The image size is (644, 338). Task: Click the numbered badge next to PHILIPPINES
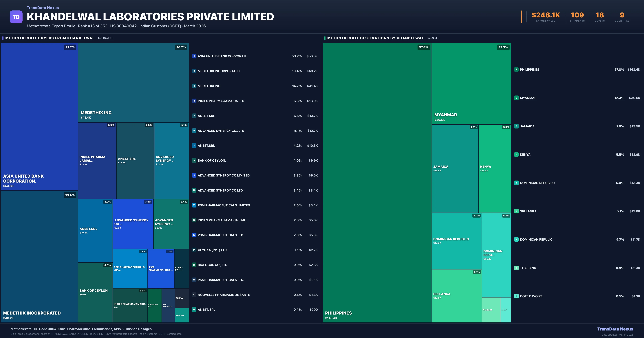(517, 69)
